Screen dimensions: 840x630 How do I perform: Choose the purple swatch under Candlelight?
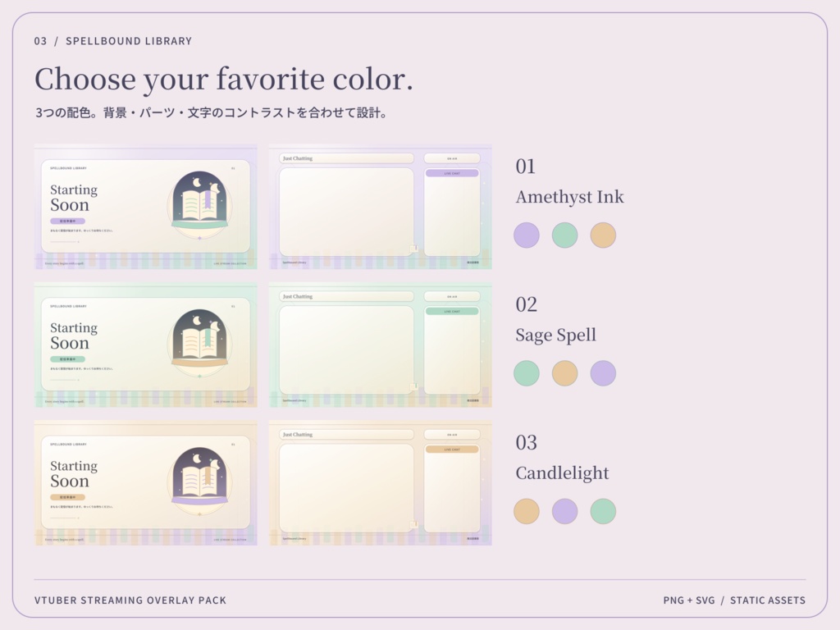pos(564,511)
